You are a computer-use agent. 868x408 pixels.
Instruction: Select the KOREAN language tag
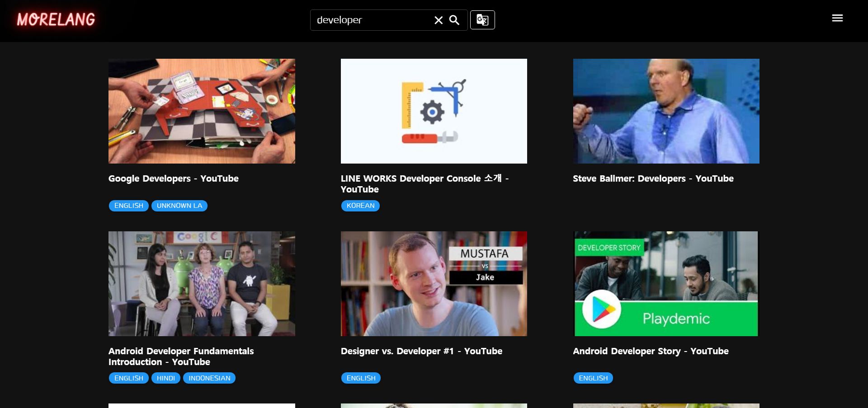coord(360,206)
